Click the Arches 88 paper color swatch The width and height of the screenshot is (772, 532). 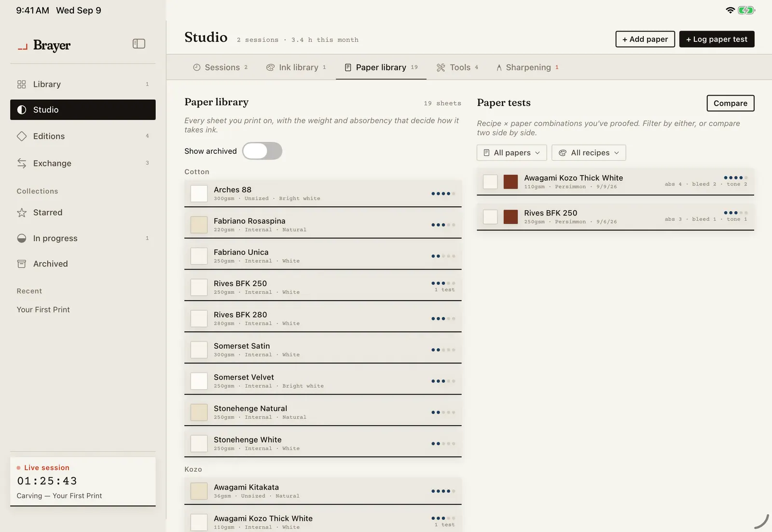[199, 193]
